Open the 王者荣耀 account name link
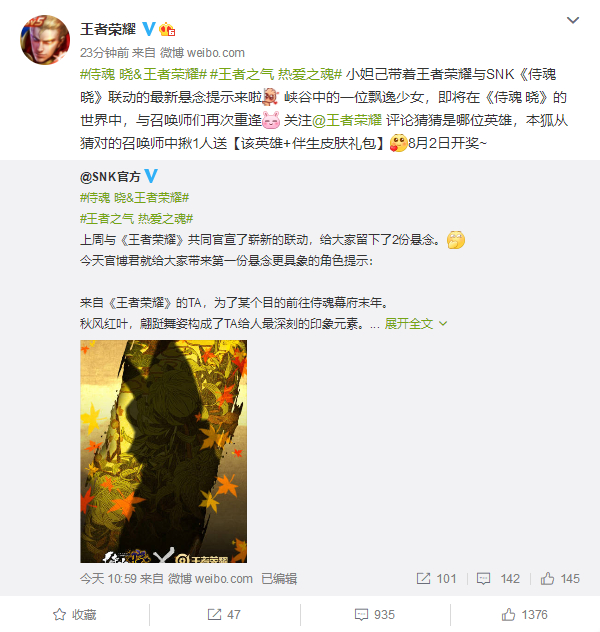 (x=108, y=29)
